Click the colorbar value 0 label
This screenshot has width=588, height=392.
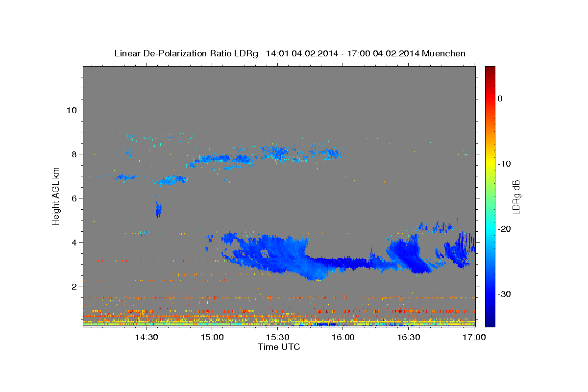(x=500, y=98)
